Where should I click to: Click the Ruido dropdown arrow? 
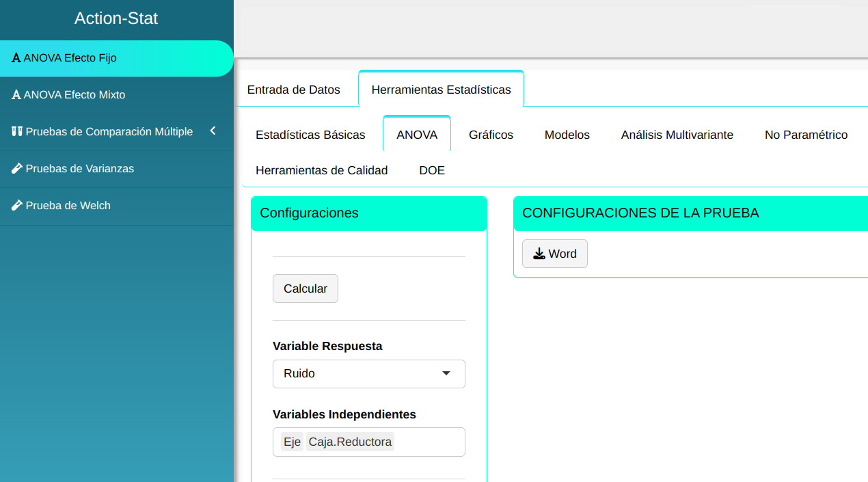(446, 374)
